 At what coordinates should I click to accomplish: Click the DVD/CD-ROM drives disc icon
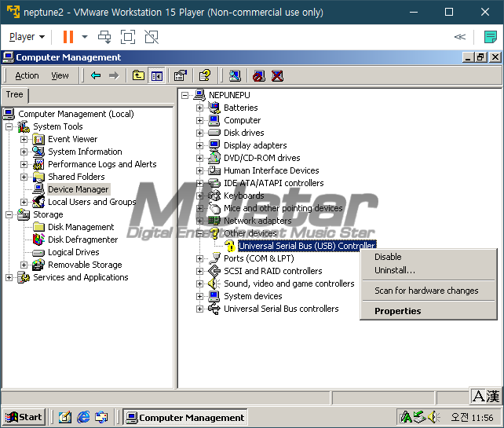click(214, 158)
